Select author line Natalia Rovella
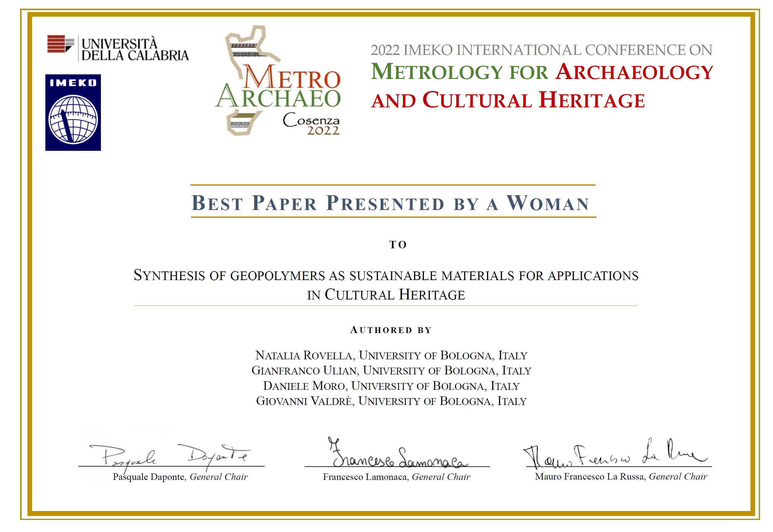This screenshot has width=773, height=532. tap(391, 355)
